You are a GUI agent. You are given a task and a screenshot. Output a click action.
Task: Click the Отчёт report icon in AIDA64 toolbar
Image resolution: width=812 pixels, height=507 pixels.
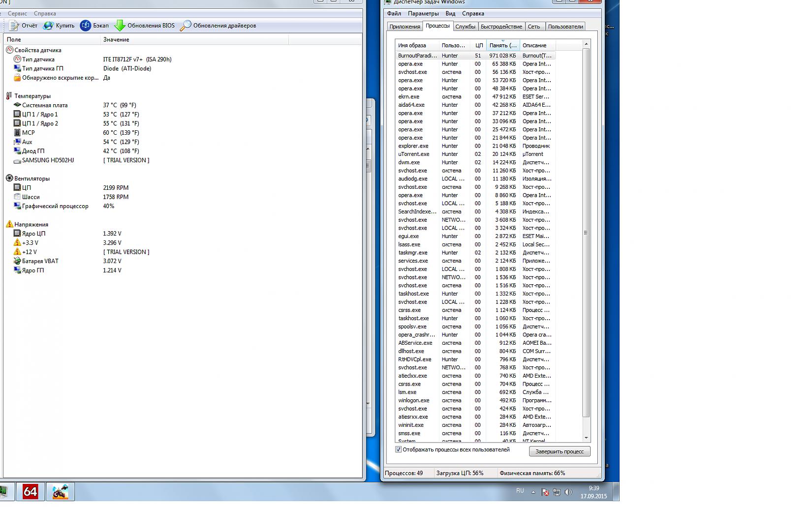click(14, 26)
